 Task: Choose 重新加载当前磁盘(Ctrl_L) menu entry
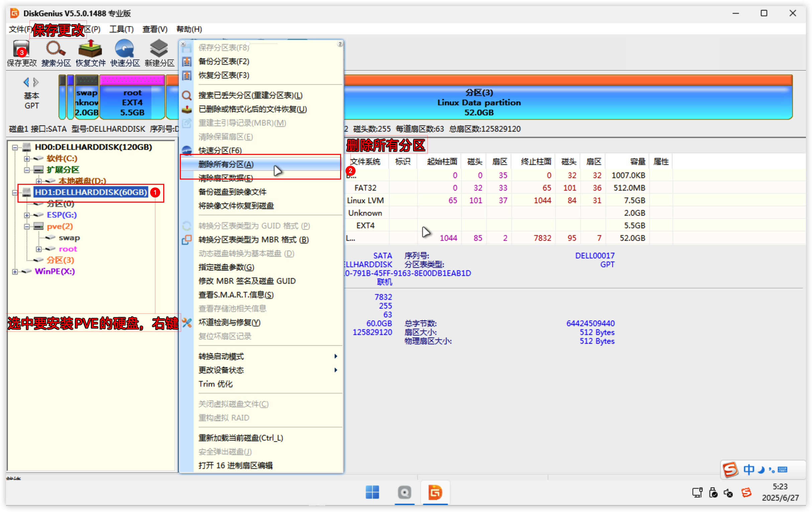[268, 438]
